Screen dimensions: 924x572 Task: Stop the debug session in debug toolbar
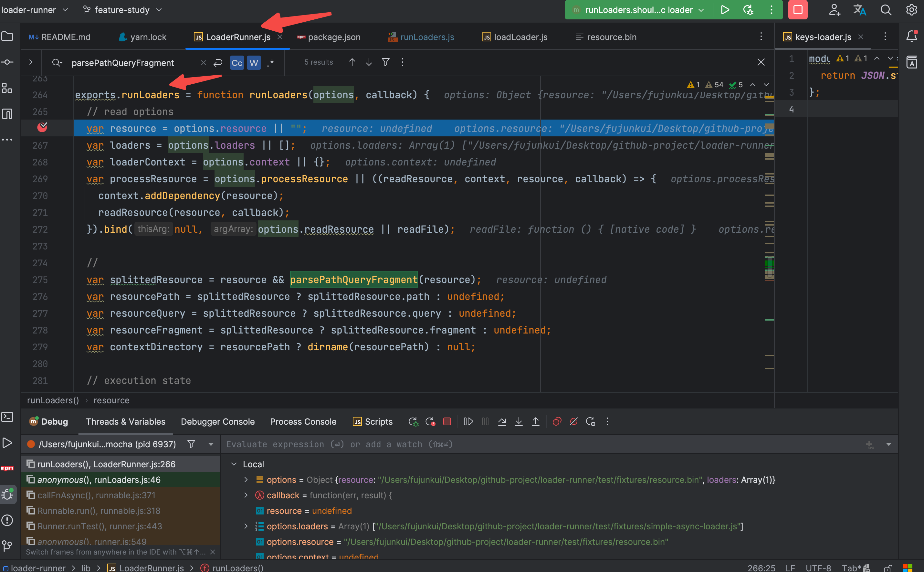tap(447, 421)
